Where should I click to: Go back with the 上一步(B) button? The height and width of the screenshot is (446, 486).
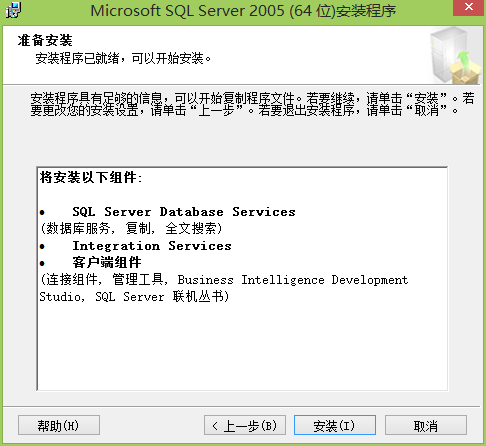245,425
